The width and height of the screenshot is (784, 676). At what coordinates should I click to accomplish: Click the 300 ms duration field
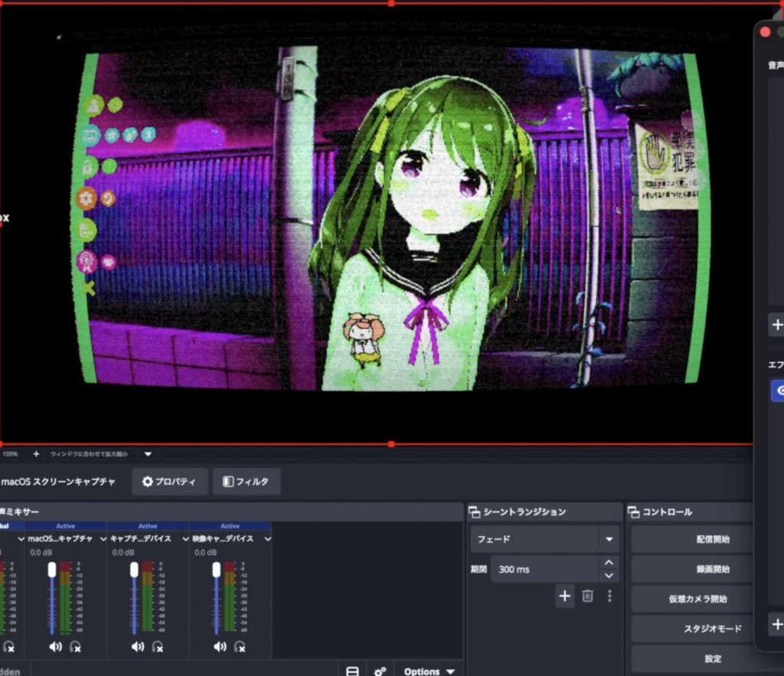click(x=545, y=569)
